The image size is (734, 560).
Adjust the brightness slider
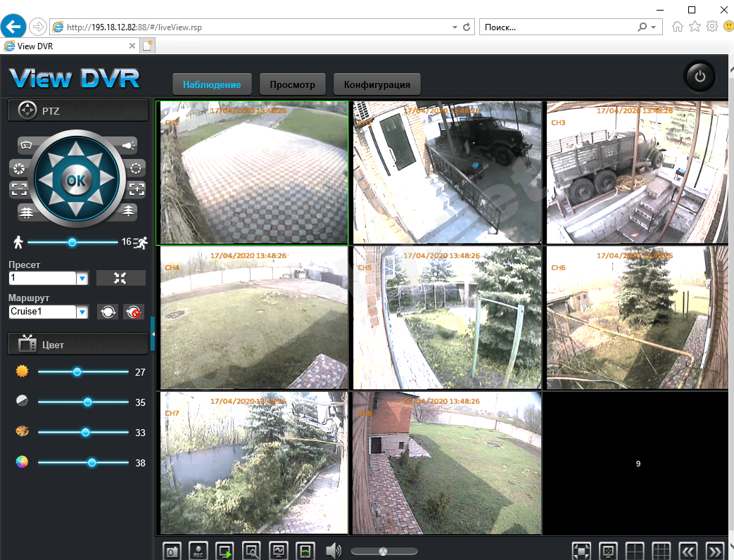(x=77, y=371)
